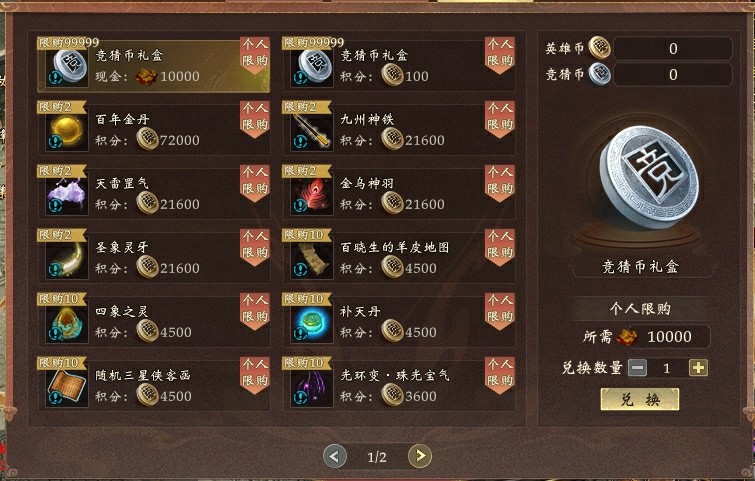
Task: Decrease exchange quantity with minus button
Action: [x=637, y=368]
